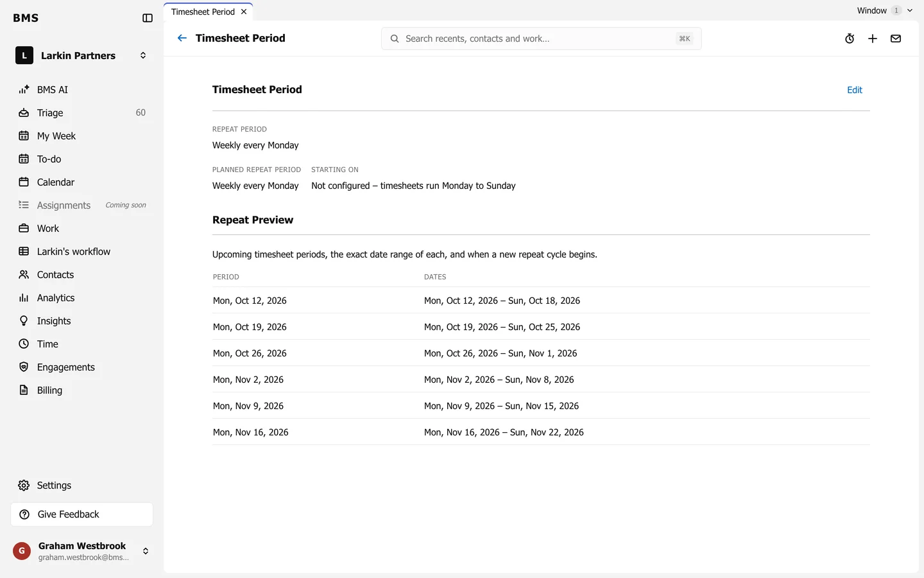Click the Assignments coming soon item

[x=82, y=206]
